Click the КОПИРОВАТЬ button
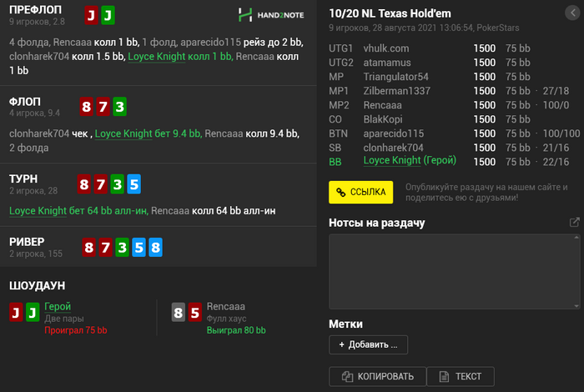This screenshot has height=392, width=584. (x=378, y=376)
